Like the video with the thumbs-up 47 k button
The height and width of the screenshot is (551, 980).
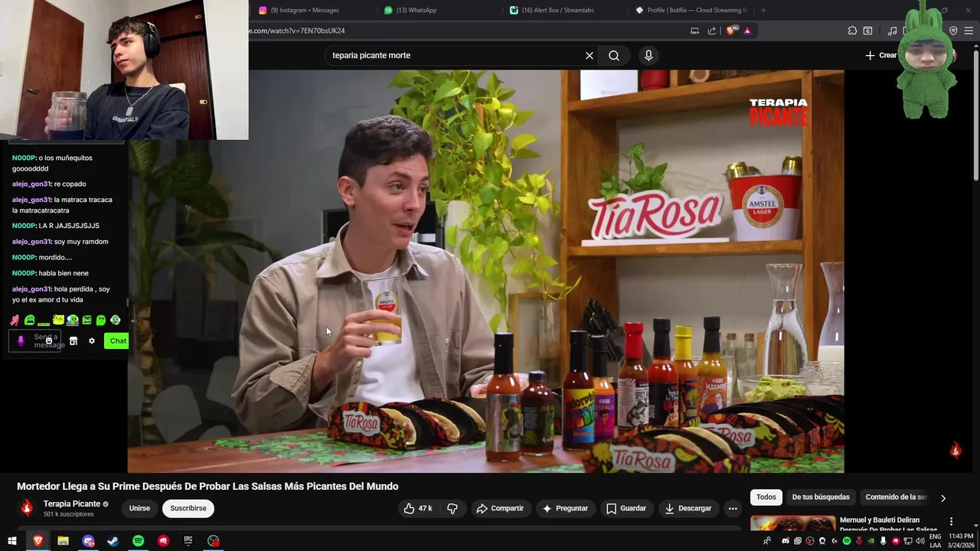418,508
